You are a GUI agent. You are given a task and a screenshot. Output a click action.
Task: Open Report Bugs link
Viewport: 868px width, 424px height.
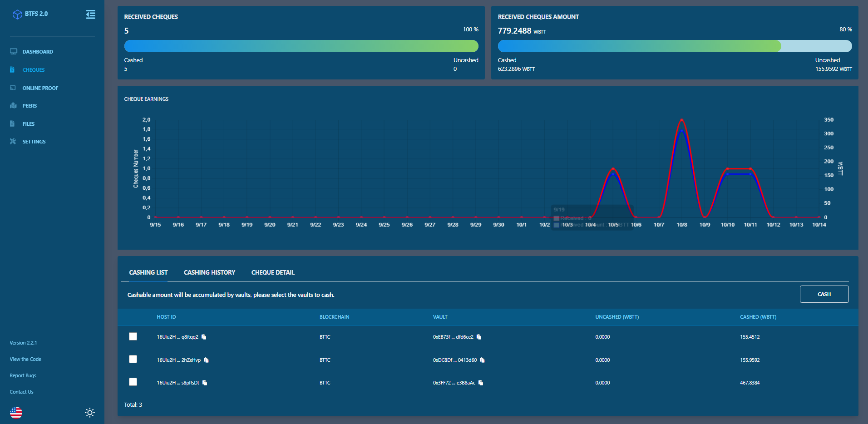[x=23, y=375]
